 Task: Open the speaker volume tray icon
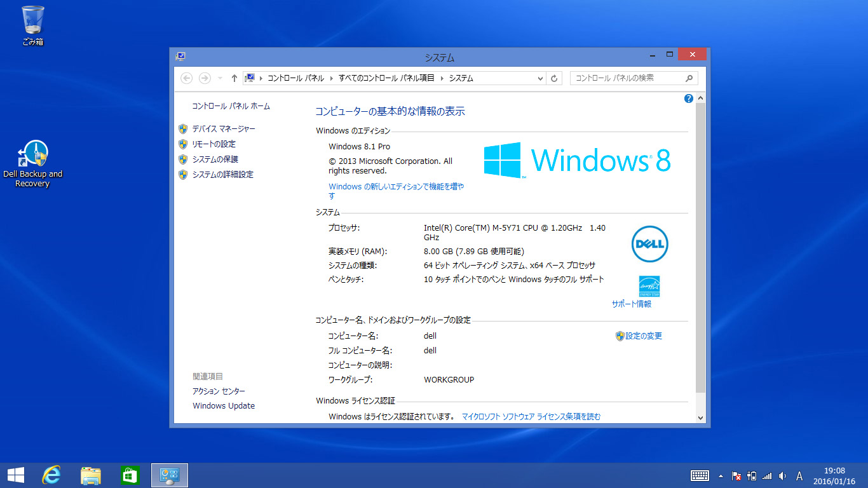click(x=782, y=476)
